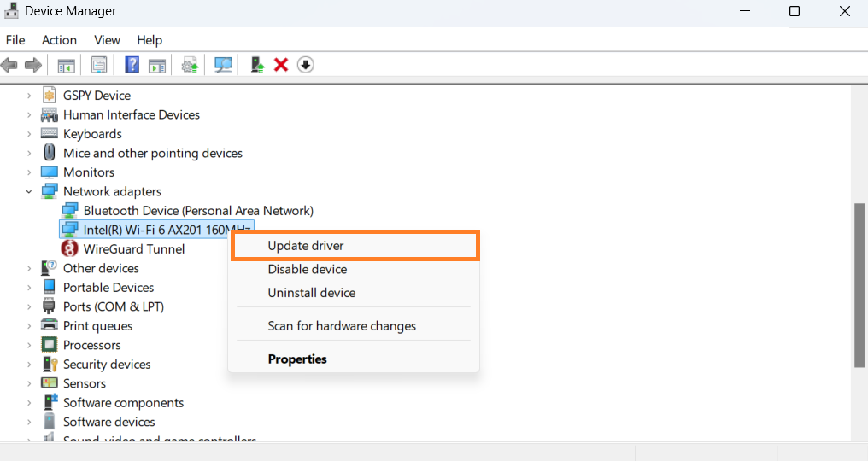
Task: Expand the Human Interface Devices node
Action: coord(29,115)
